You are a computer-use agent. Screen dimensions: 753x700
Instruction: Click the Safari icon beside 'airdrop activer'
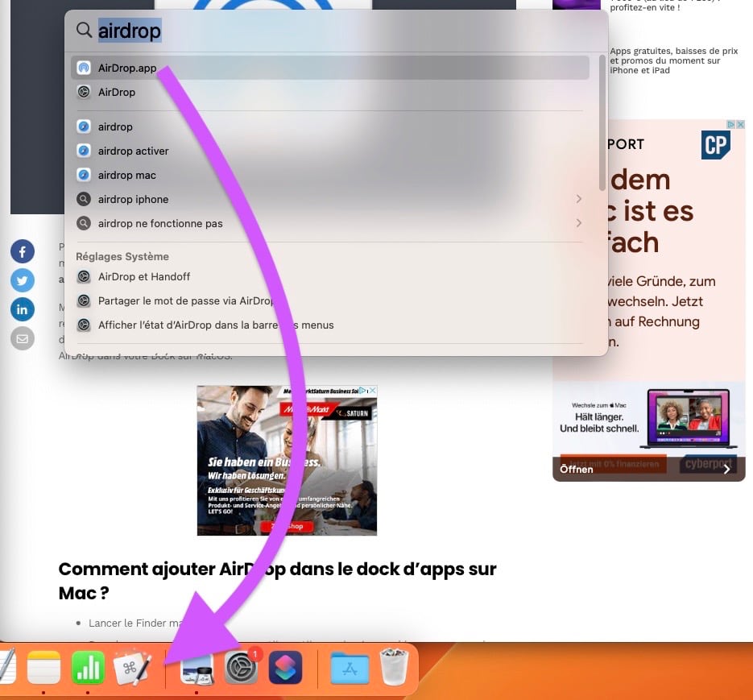coord(84,151)
